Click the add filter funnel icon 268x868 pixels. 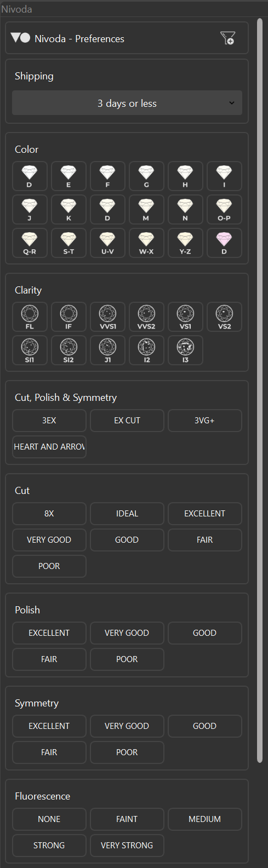227,38
